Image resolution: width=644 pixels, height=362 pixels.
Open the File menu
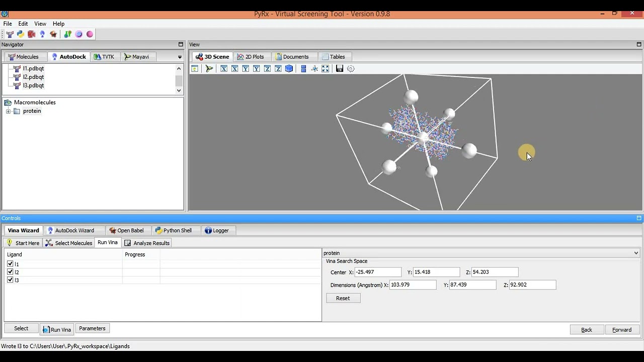pos(8,24)
